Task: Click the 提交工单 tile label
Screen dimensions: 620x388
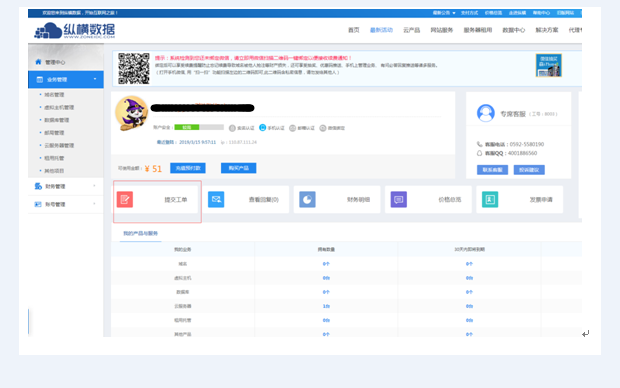Action: pyautogui.click(x=176, y=199)
